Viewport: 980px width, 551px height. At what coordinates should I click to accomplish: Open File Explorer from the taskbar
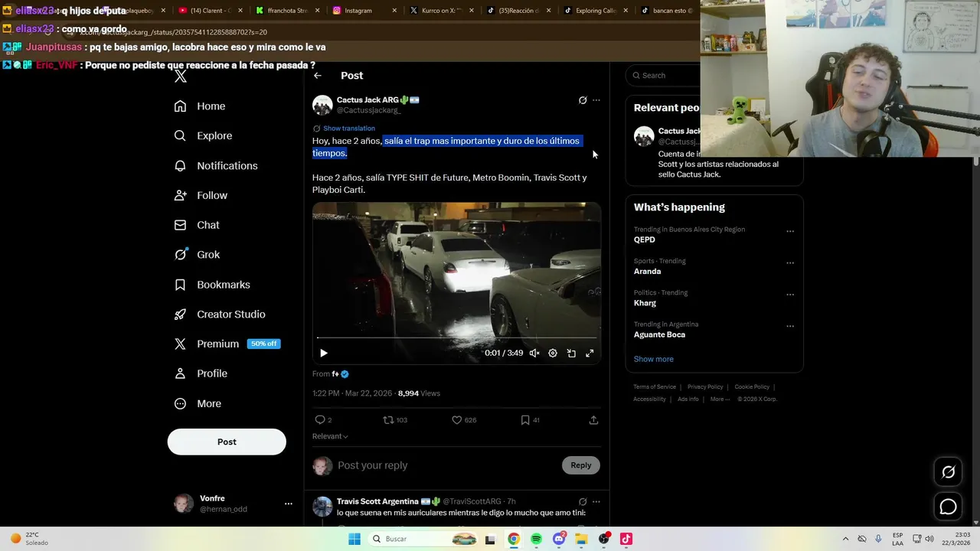point(581,539)
